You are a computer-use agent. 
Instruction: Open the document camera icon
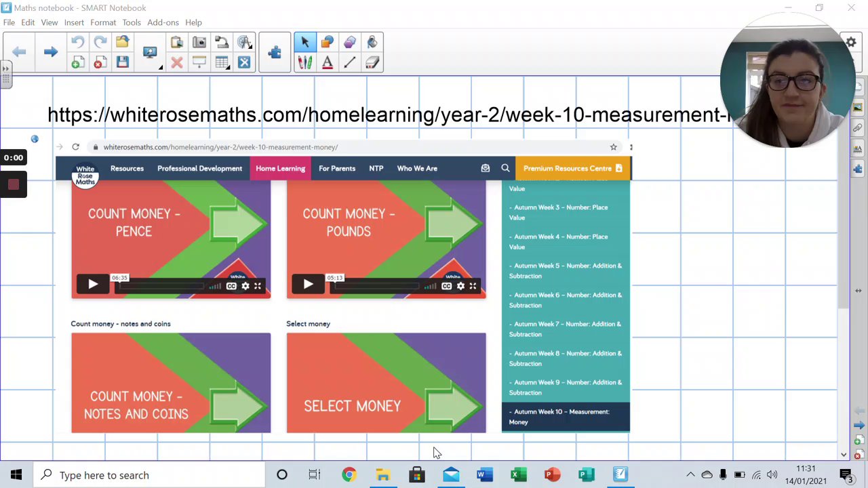221,43
